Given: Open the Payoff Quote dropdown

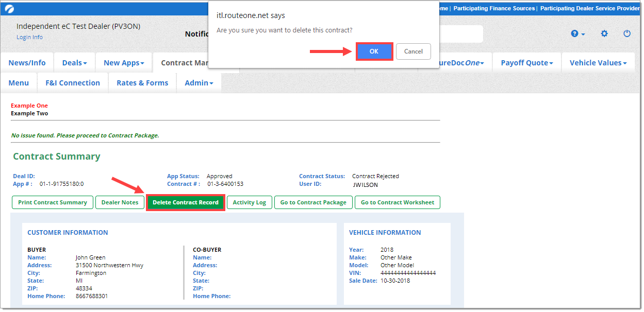Looking at the screenshot, I should pyautogui.click(x=526, y=63).
